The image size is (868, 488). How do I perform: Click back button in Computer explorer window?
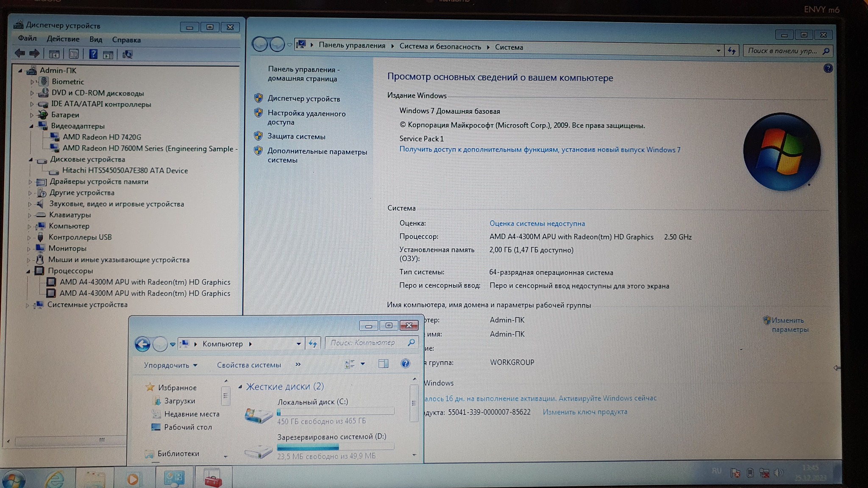click(143, 344)
